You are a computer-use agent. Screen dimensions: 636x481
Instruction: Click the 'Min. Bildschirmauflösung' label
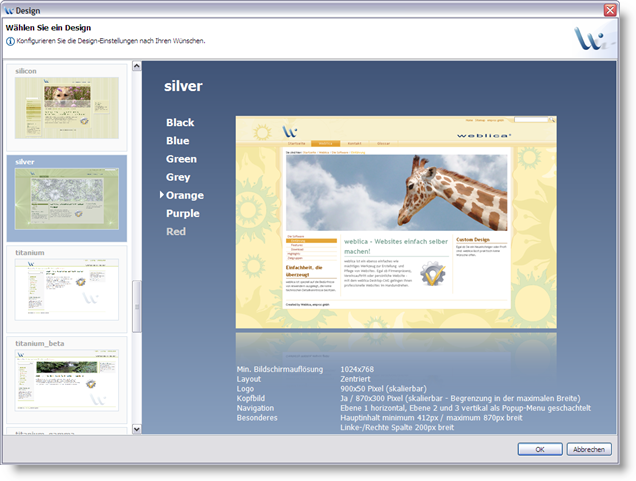280,369
